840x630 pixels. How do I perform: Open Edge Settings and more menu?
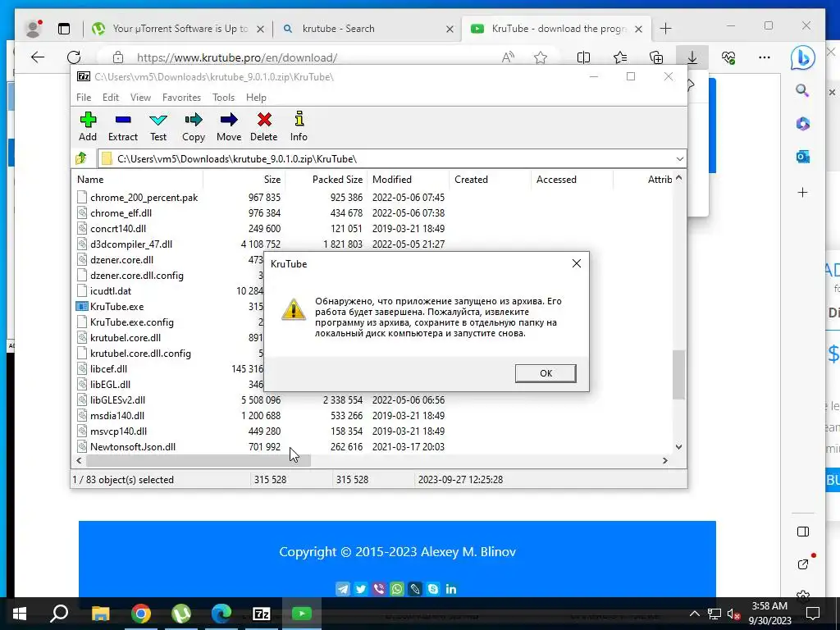click(x=765, y=57)
